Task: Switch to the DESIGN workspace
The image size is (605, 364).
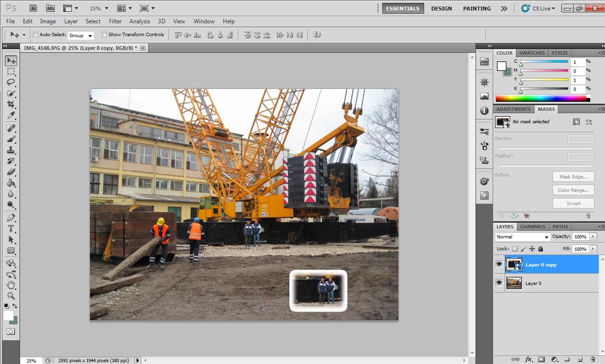Action: [x=441, y=9]
